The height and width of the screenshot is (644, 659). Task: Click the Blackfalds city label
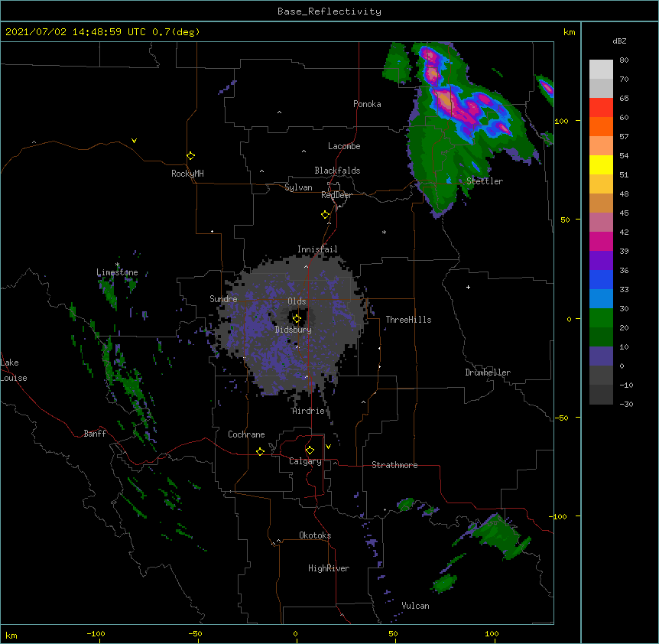point(337,171)
